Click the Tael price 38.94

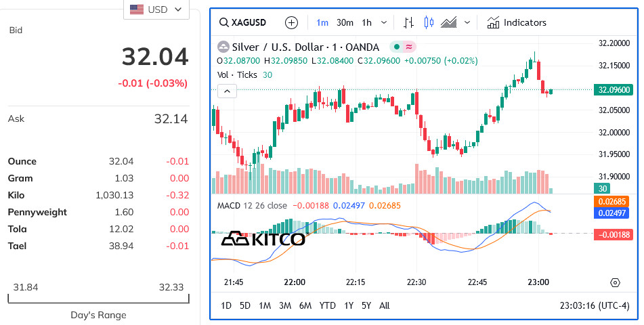pyautogui.click(x=121, y=246)
